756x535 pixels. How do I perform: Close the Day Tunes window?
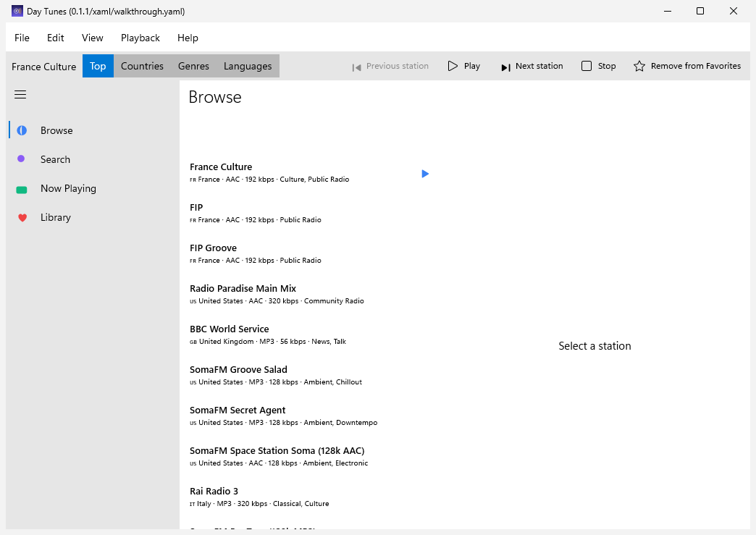pos(734,11)
